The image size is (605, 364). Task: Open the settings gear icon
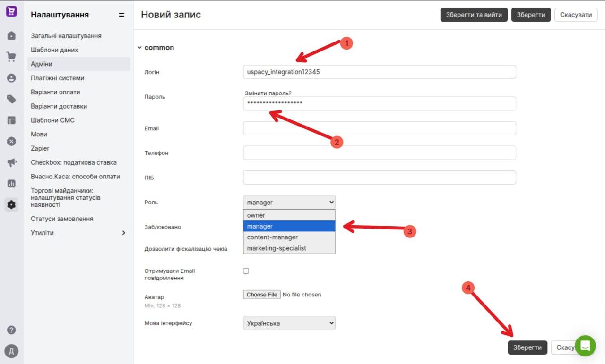tap(11, 204)
